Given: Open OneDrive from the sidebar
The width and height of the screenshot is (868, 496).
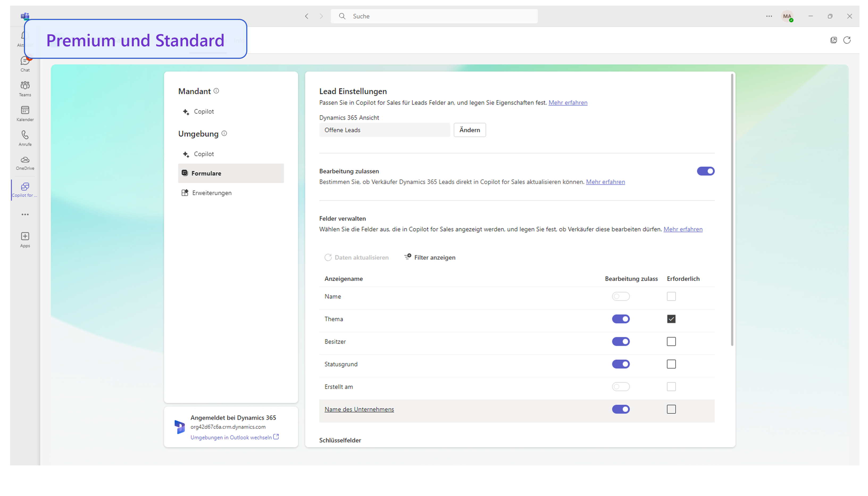Looking at the screenshot, I should click(24, 163).
